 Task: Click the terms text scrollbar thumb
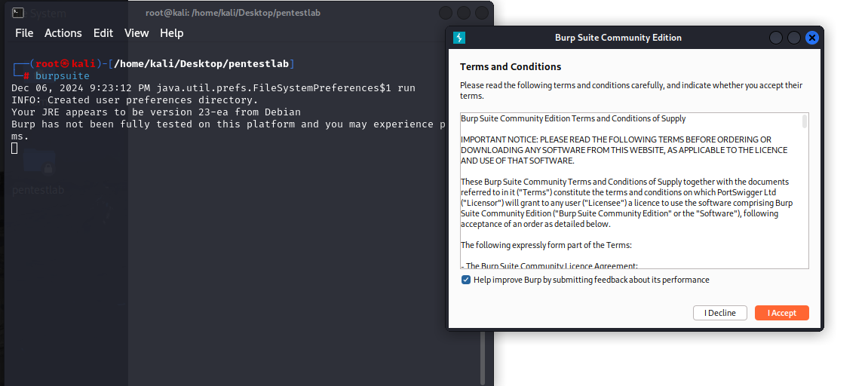coord(805,121)
